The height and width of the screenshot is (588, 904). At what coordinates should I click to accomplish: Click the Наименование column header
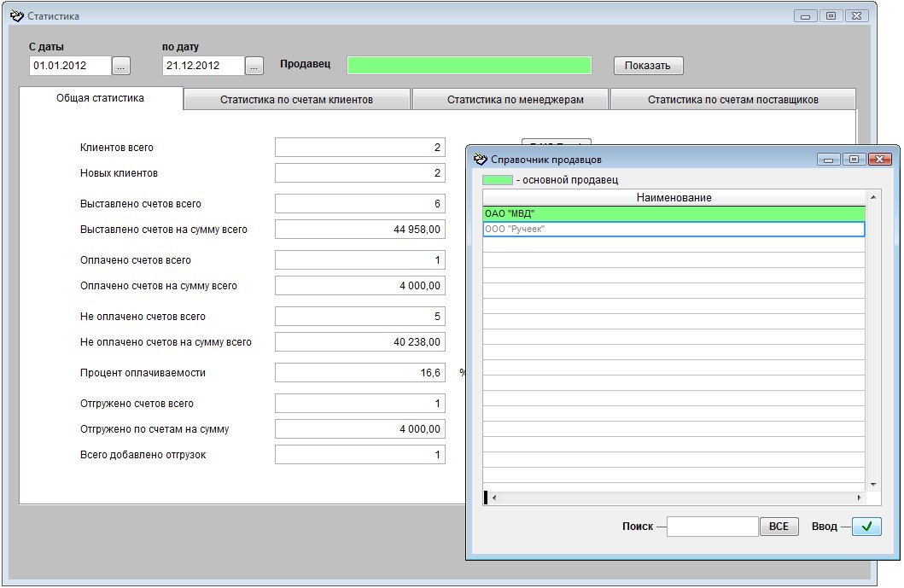674,198
